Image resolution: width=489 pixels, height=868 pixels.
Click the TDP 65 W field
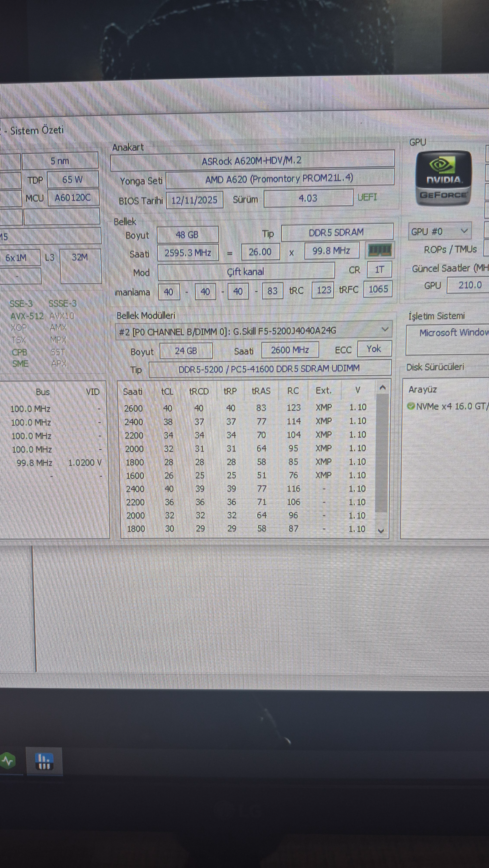[x=73, y=180]
